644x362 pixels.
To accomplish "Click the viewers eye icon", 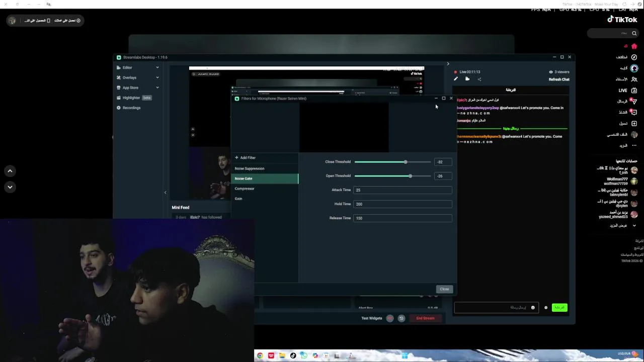I will pyautogui.click(x=551, y=72).
